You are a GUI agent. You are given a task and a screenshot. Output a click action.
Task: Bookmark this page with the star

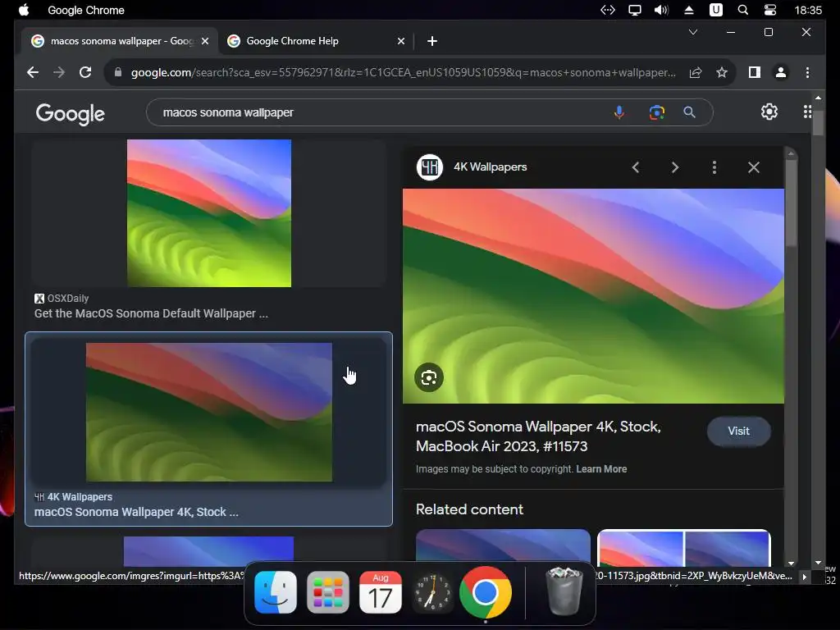click(722, 72)
